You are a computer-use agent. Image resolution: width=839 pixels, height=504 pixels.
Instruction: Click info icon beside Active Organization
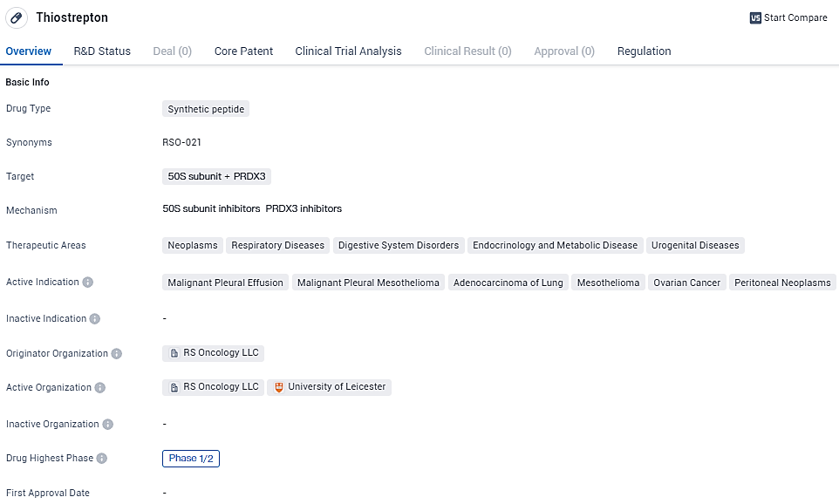tap(100, 388)
